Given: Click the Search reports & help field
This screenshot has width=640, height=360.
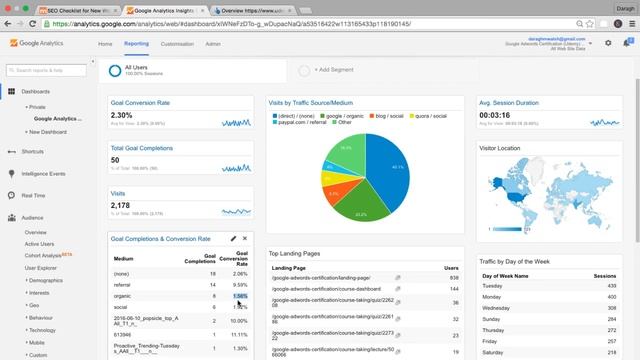Looking at the screenshot, I should coord(46,70).
